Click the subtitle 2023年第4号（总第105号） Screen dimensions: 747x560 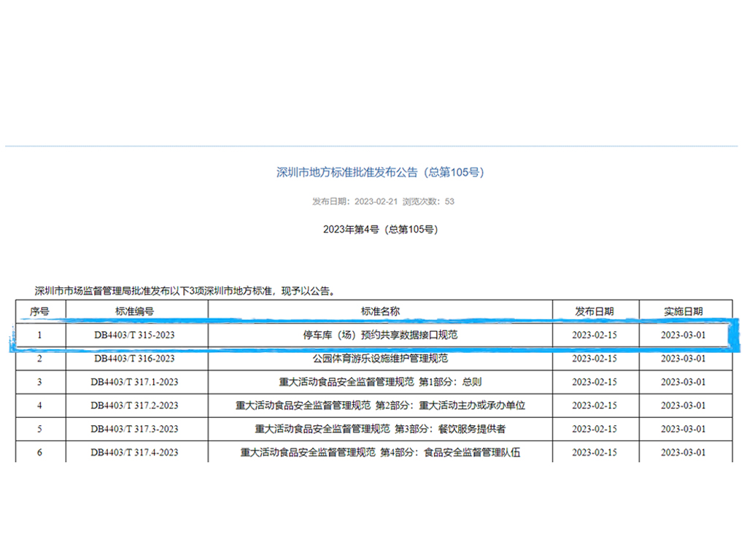[x=380, y=229]
